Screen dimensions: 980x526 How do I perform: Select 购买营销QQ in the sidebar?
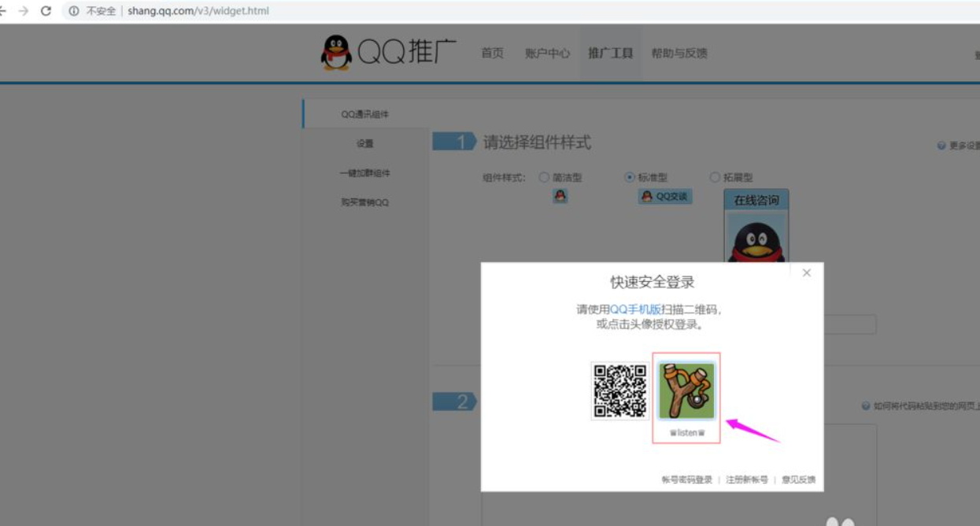click(365, 202)
